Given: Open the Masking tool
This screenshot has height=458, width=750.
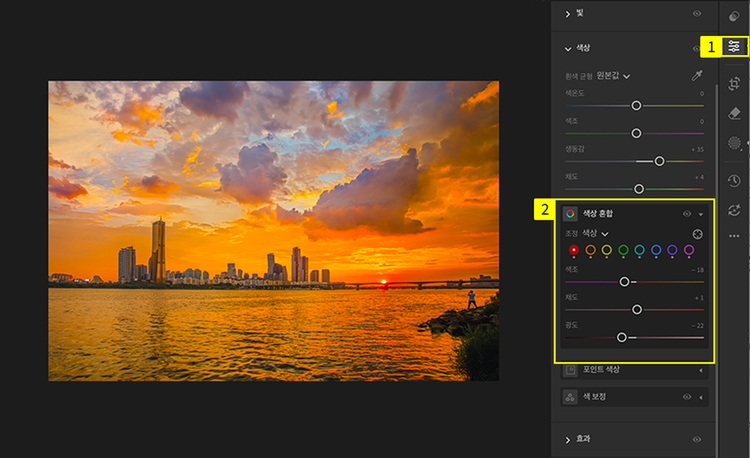Looking at the screenshot, I should [734, 143].
